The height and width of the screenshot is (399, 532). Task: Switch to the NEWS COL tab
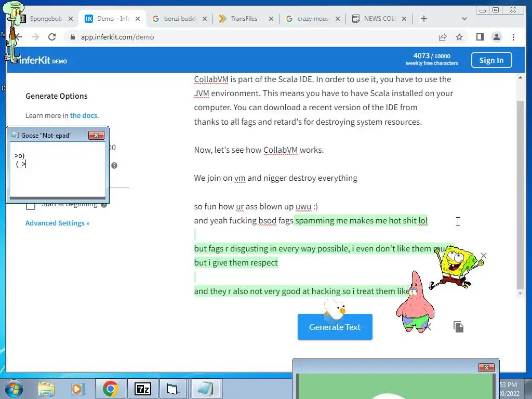pos(379,19)
